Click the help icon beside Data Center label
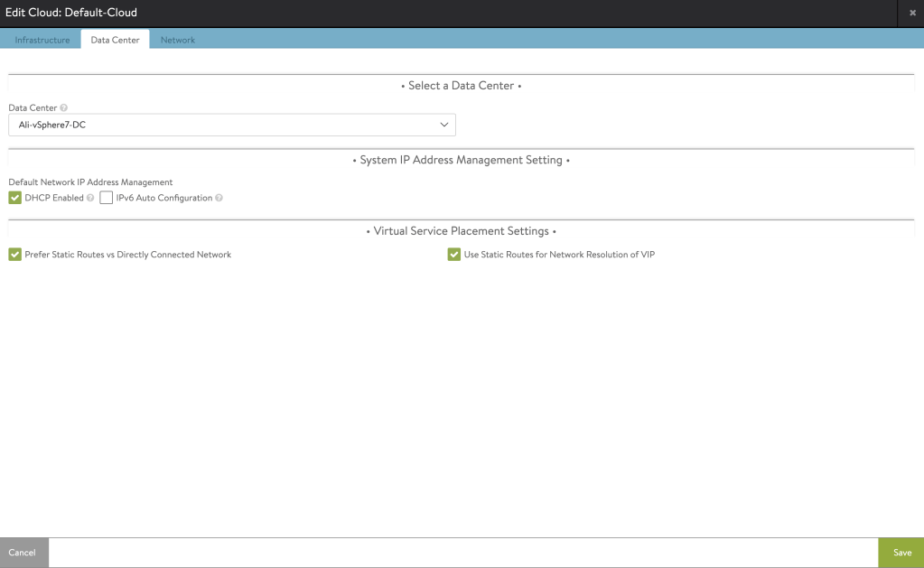Image resolution: width=924 pixels, height=568 pixels. pos(64,108)
